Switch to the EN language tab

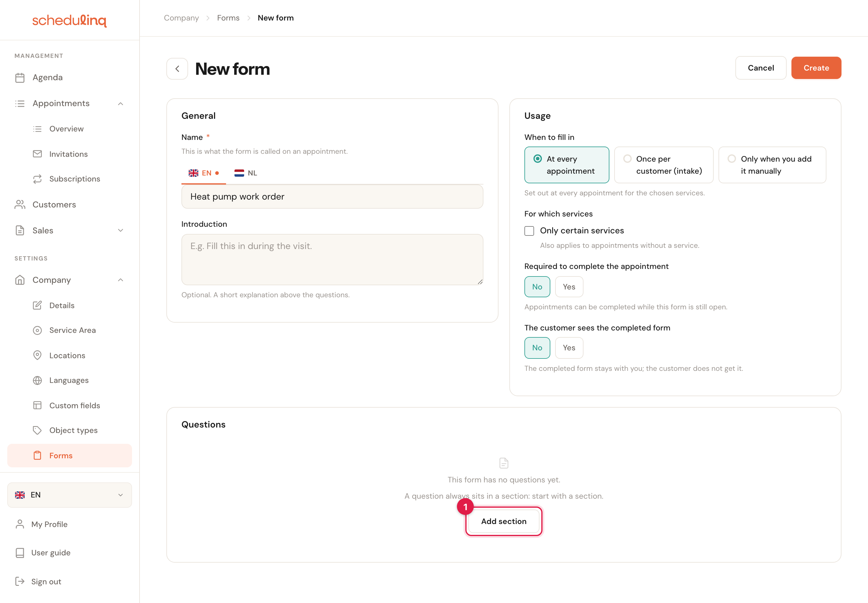[204, 173]
